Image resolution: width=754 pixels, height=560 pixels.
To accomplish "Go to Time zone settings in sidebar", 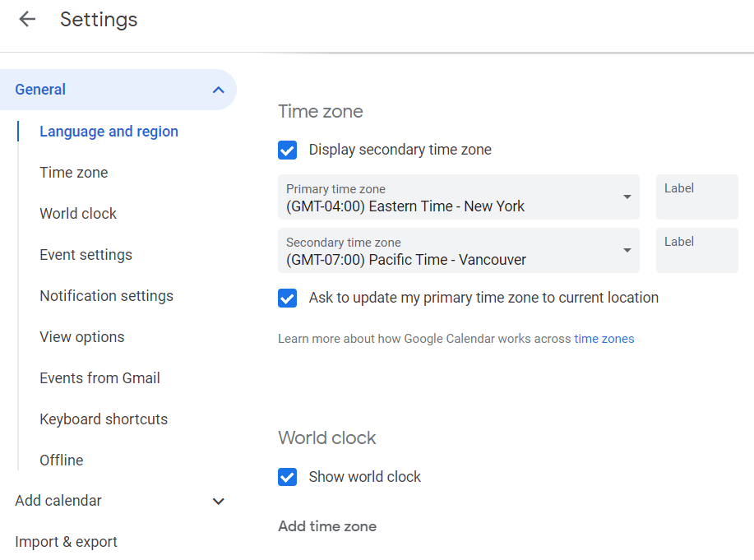I will tap(74, 173).
